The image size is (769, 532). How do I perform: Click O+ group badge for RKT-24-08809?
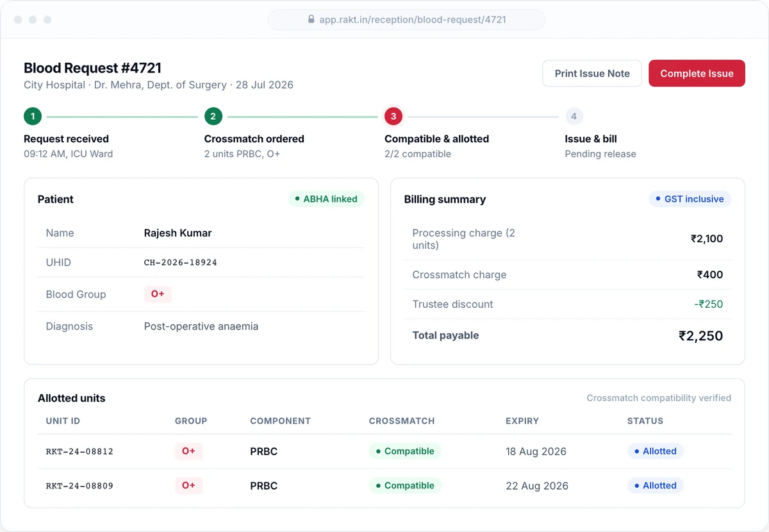point(189,486)
